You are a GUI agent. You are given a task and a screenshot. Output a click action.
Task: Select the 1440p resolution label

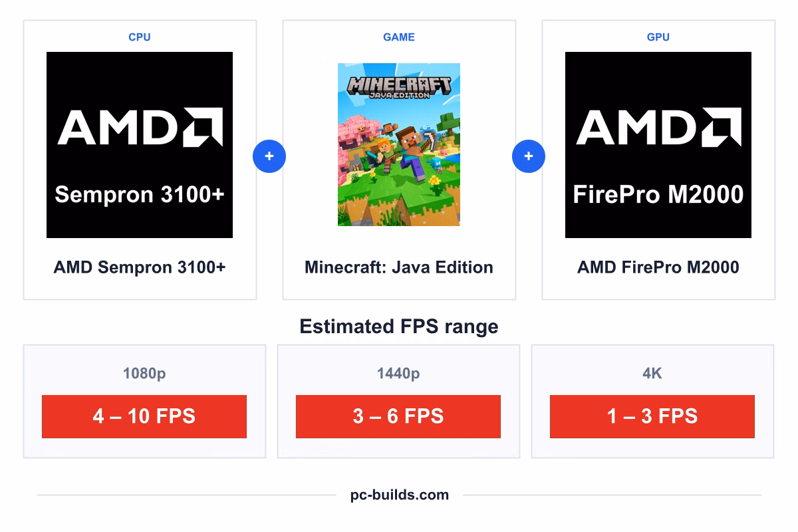pyautogui.click(x=398, y=374)
